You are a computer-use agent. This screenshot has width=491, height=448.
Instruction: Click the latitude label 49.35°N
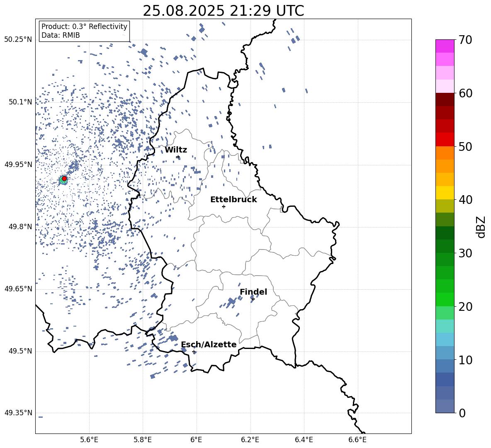coord(18,413)
